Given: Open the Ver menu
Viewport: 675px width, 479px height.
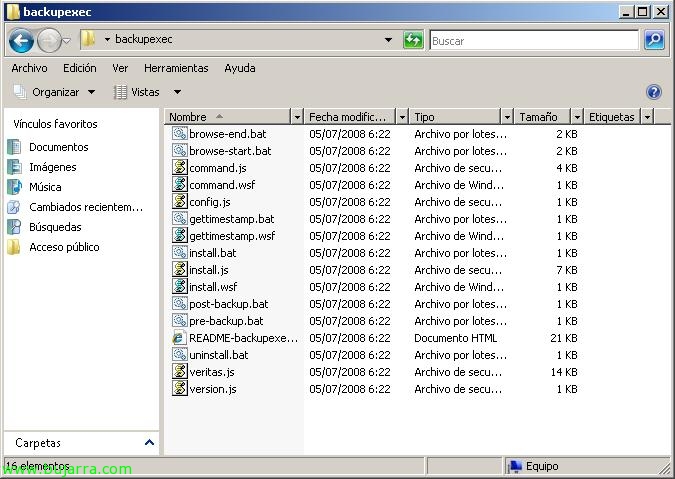Looking at the screenshot, I should click(120, 68).
